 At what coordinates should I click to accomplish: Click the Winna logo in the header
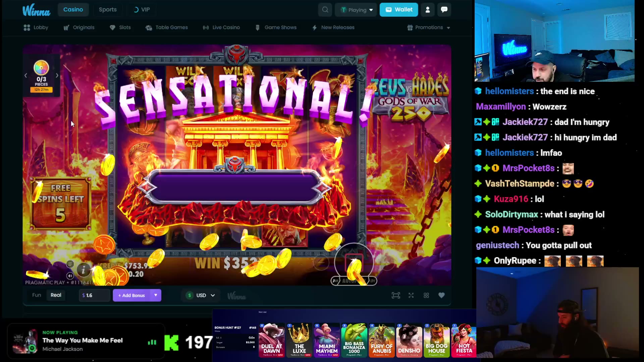point(36,10)
